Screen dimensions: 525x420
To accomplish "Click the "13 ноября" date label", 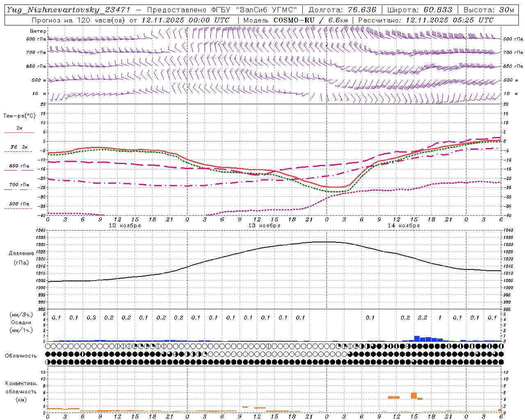I will coord(264,226).
